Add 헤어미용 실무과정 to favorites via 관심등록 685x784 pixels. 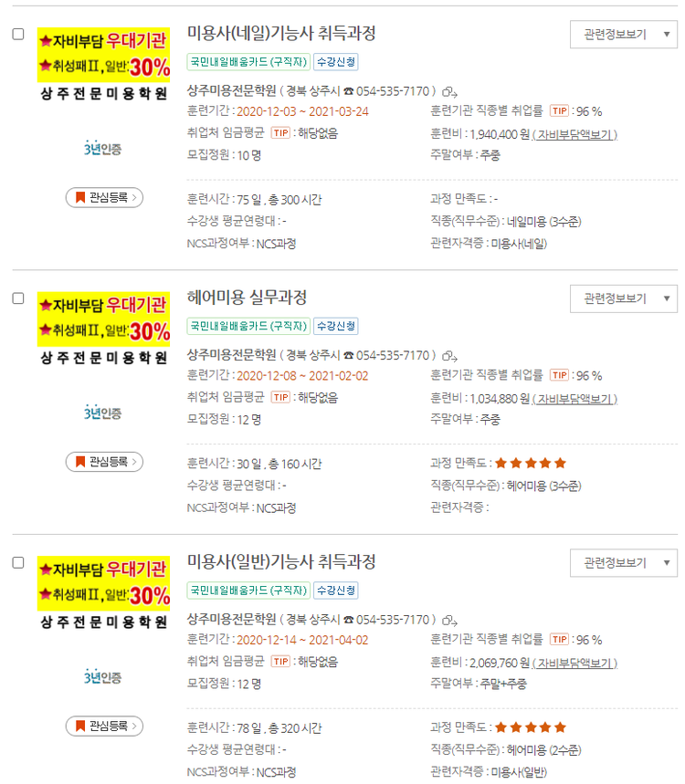coord(104,462)
